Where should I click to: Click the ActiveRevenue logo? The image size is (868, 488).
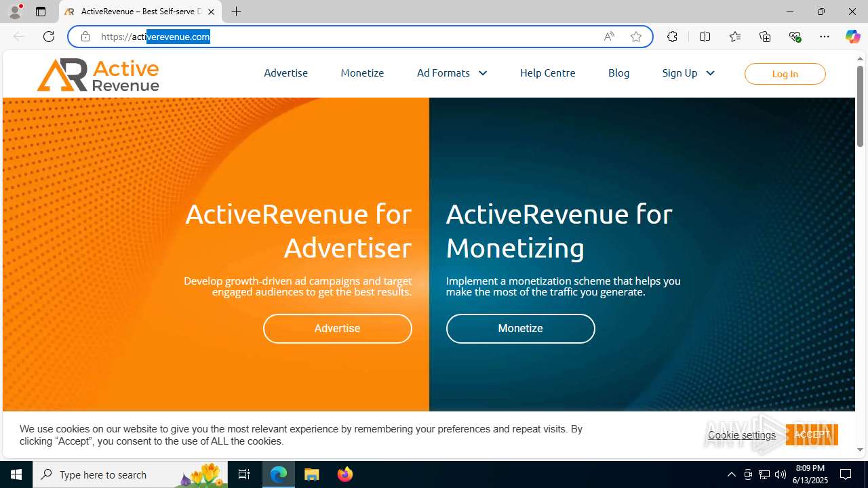tap(98, 74)
